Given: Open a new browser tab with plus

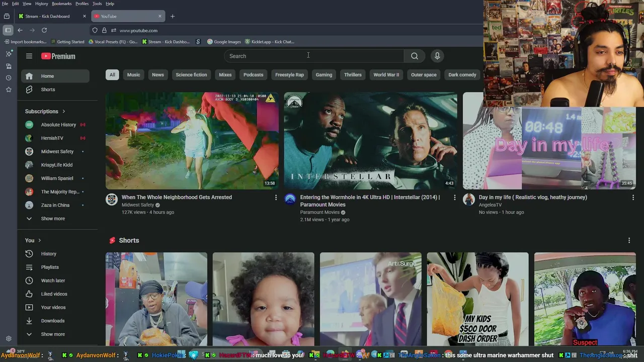Looking at the screenshot, I should [173, 16].
